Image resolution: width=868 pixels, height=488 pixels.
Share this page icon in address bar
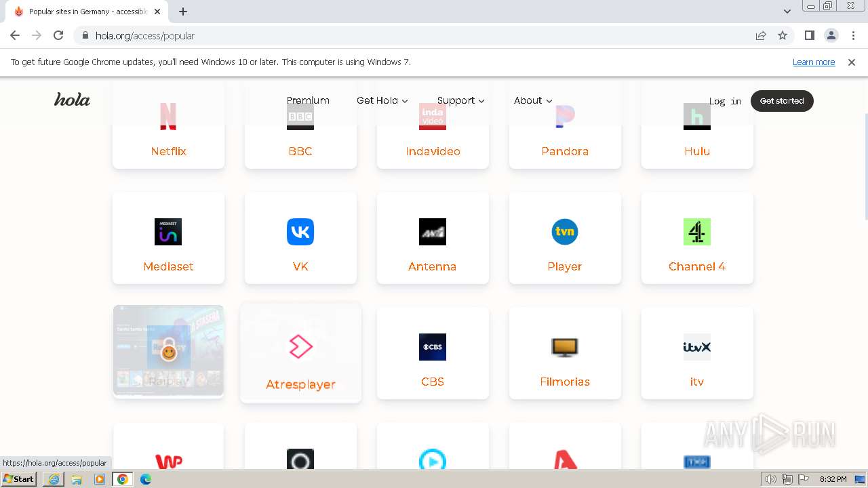[x=761, y=35]
